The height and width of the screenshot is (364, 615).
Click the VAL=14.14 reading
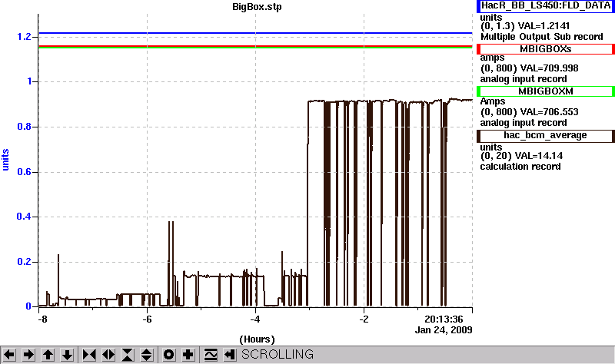coord(539,156)
